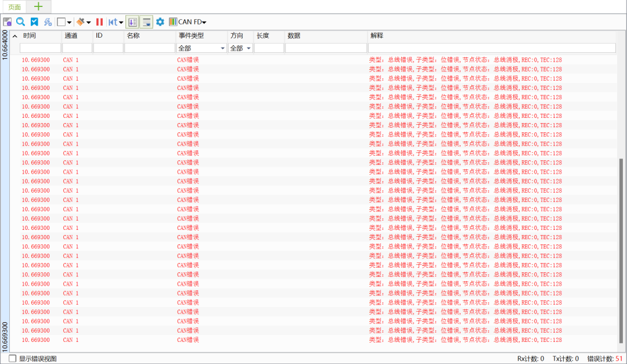The image size is (627, 364).
Task: Focus the 长度 filter input
Action: pyautogui.click(x=269, y=48)
